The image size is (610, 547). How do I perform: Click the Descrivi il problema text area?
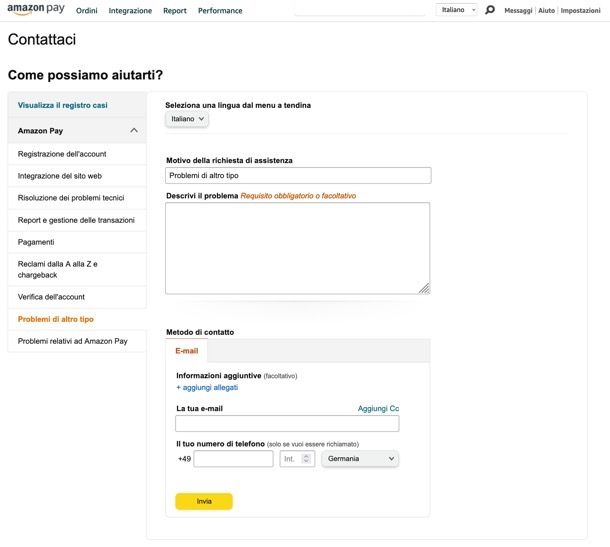pyautogui.click(x=298, y=248)
